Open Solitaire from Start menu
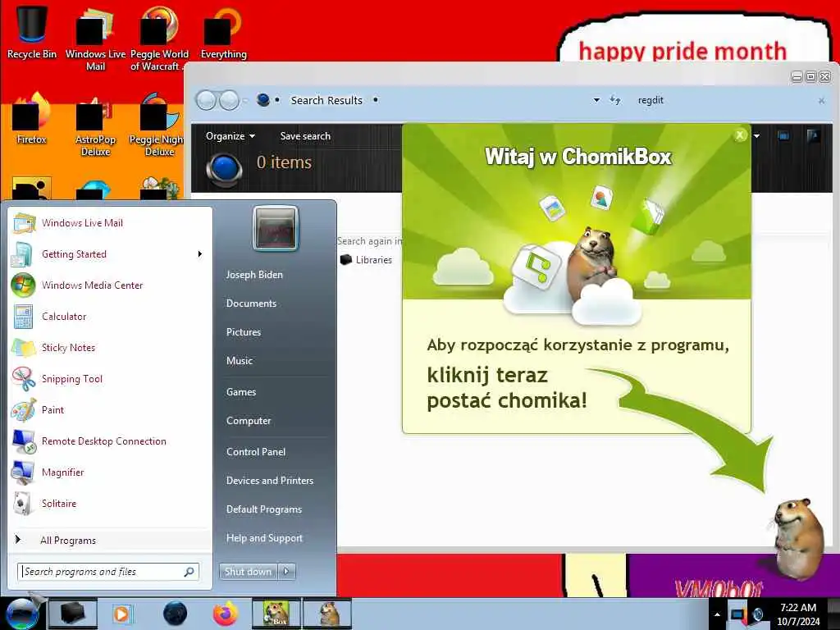 coord(110,503)
